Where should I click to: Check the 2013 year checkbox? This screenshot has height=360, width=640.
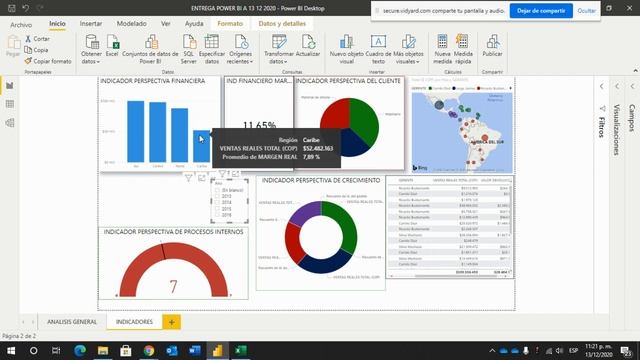[x=218, y=196]
